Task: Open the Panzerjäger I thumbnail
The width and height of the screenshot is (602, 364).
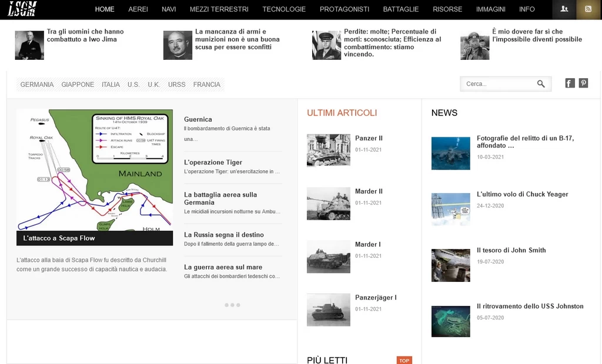Action: (329, 310)
